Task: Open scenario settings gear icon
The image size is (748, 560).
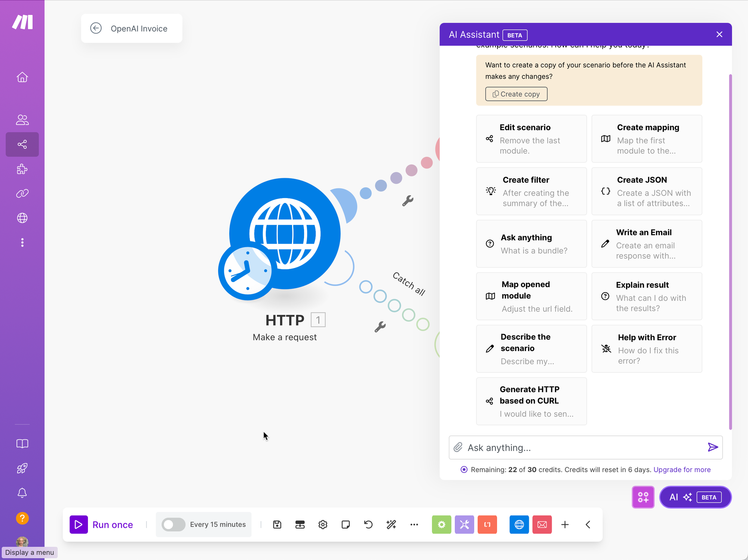Action: [x=323, y=524]
